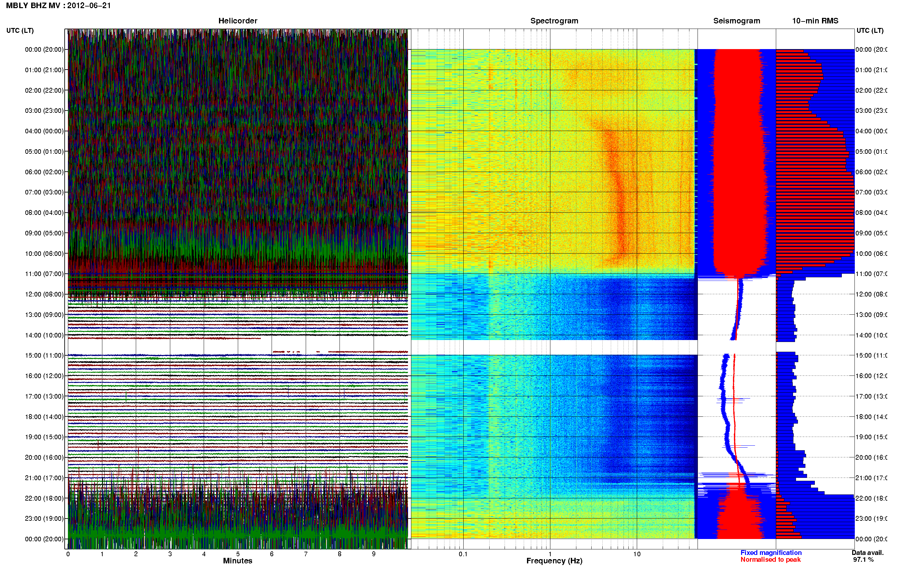Click the helicorder time label '21:00 (17:00)'

(x=44, y=478)
